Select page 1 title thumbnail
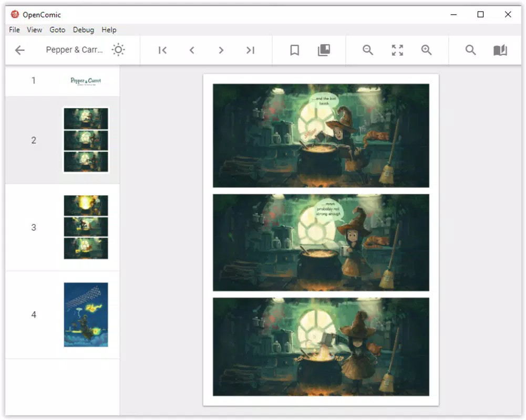The image size is (526, 420). point(86,81)
